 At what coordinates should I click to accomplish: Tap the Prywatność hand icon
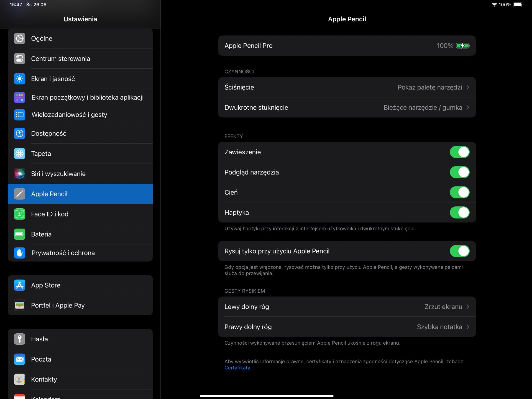coord(19,253)
